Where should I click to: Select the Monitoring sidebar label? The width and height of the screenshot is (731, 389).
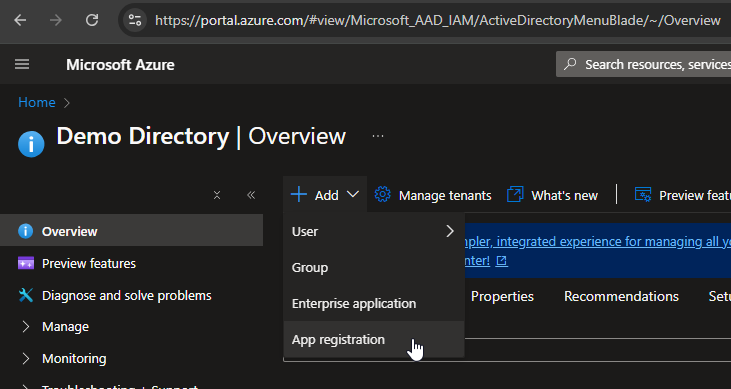(74, 358)
